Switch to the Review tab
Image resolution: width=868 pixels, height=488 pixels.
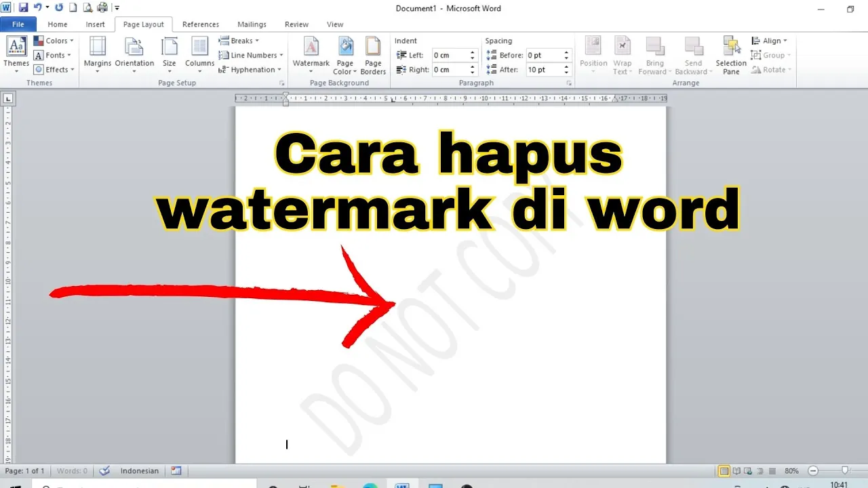[296, 24]
